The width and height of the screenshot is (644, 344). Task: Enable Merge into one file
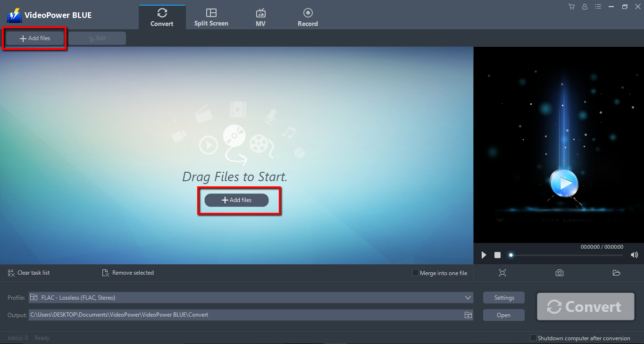(x=415, y=273)
